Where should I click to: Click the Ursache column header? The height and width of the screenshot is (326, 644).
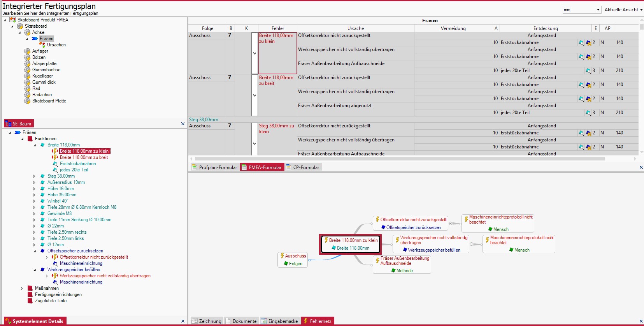pyautogui.click(x=356, y=28)
